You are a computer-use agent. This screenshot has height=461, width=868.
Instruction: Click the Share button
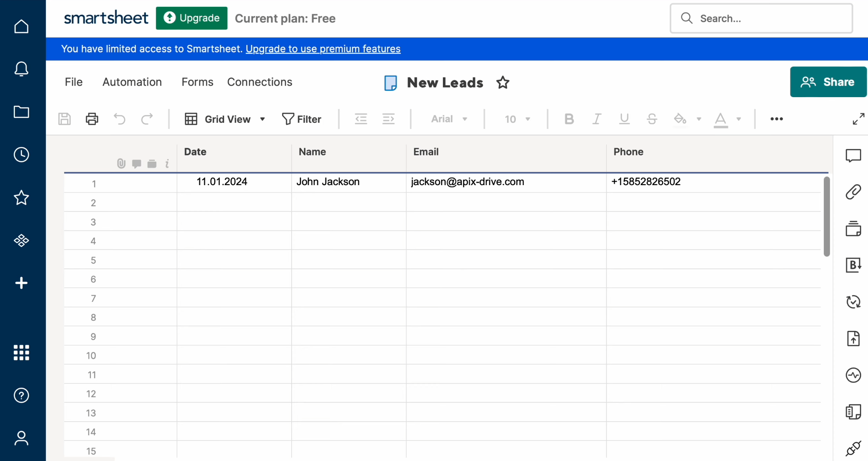pyautogui.click(x=828, y=82)
